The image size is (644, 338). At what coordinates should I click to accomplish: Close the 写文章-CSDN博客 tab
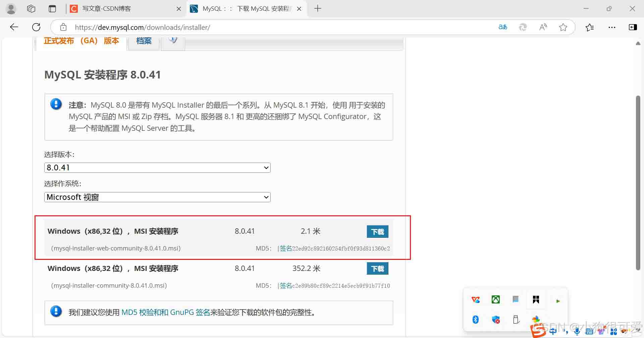coord(179,9)
